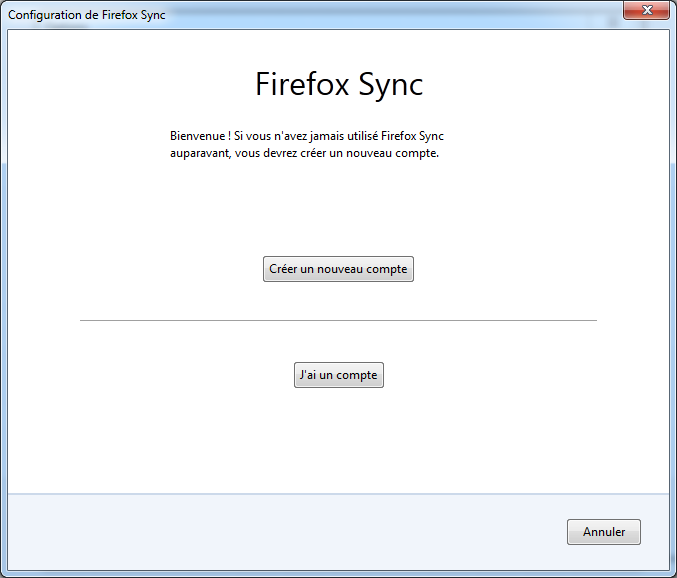677x578 pixels.
Task: Click the 'Configuration de Firefox Sync' window title
Action: point(87,15)
